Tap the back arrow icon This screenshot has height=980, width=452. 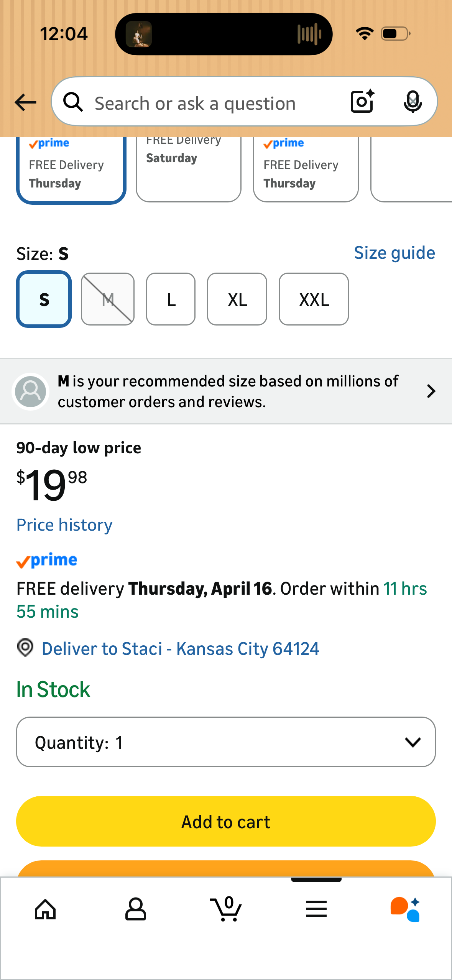[x=25, y=102]
